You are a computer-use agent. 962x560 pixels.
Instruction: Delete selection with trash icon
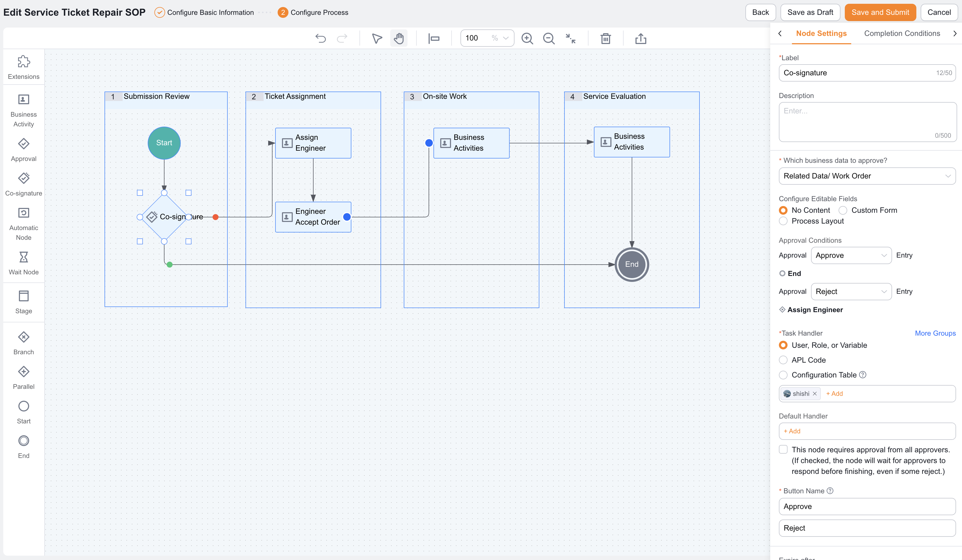606,38
